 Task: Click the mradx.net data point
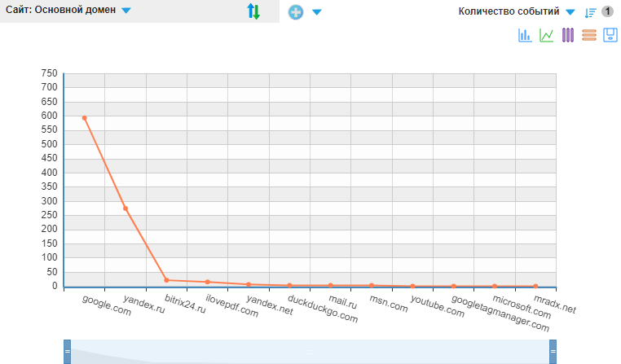pyautogui.click(x=535, y=286)
